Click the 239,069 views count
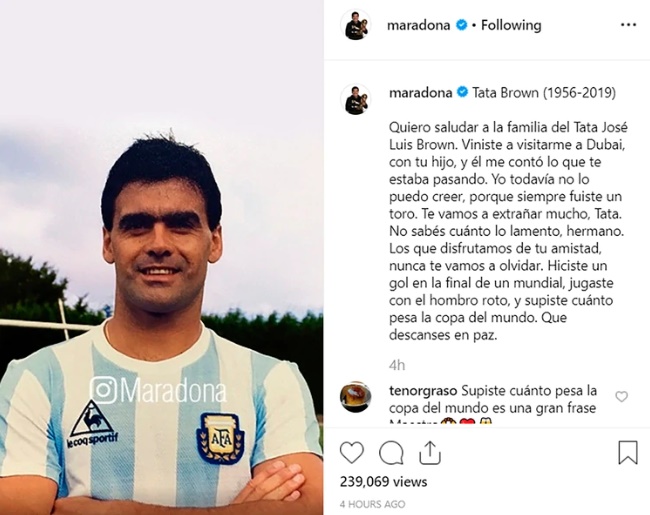The image size is (650, 515). click(383, 482)
